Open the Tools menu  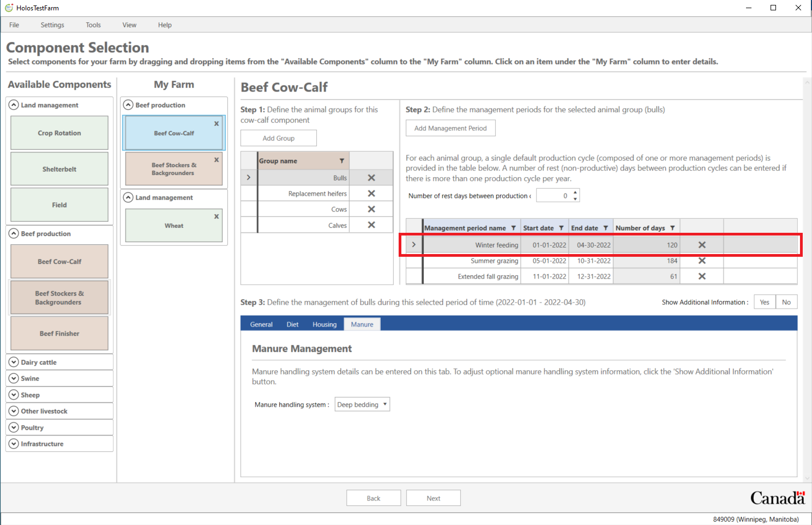(93, 25)
